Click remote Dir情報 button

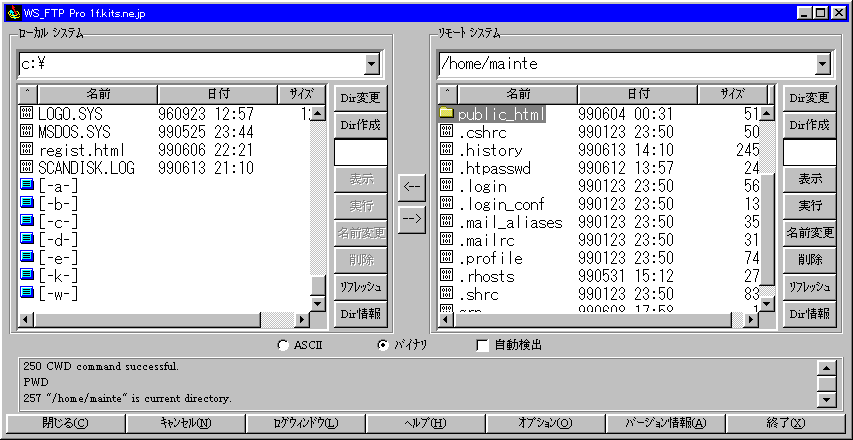(809, 314)
